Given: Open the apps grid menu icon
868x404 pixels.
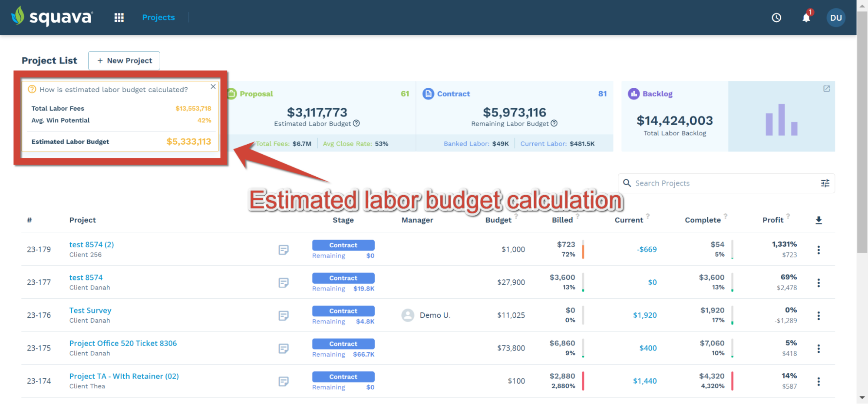Looking at the screenshot, I should click(x=119, y=17).
